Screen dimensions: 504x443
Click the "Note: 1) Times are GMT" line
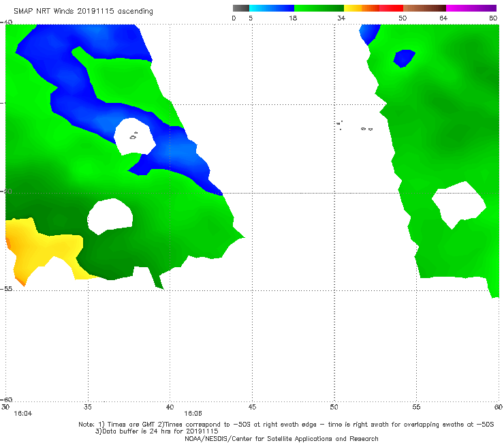click(286, 425)
